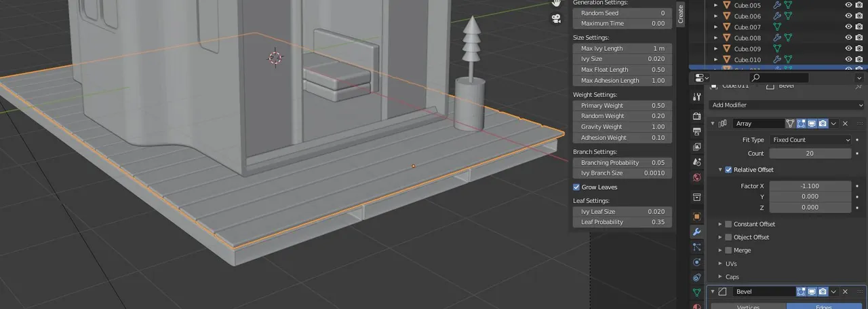Open the Fit Type dropdown
The height and width of the screenshot is (309, 868).
(x=810, y=140)
